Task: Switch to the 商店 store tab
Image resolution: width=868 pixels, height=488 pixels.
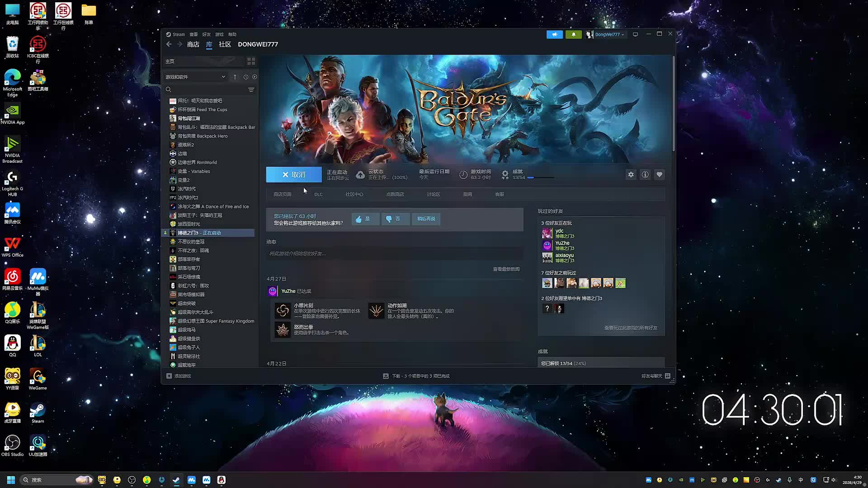Action: (193, 44)
